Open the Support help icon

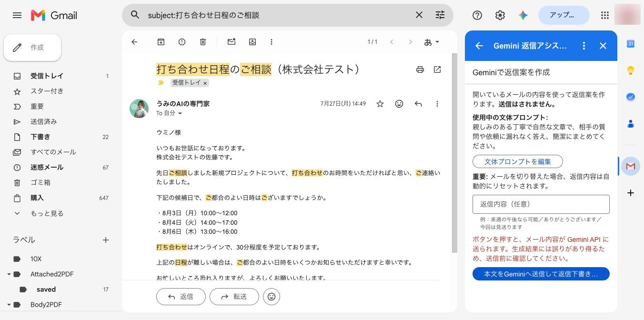[477, 15]
